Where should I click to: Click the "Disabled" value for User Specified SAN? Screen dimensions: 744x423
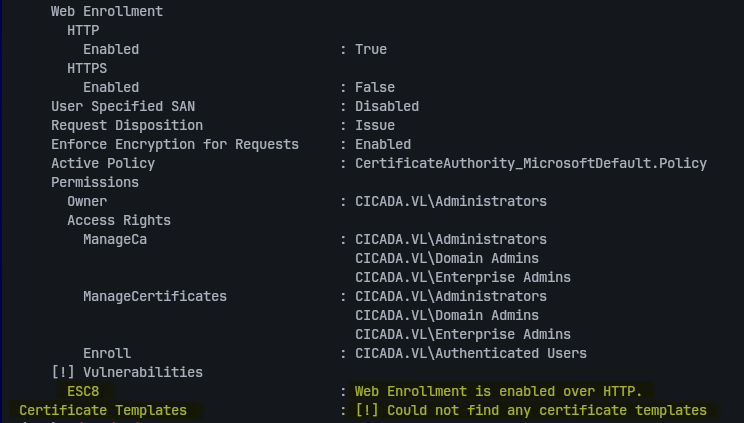pos(387,106)
